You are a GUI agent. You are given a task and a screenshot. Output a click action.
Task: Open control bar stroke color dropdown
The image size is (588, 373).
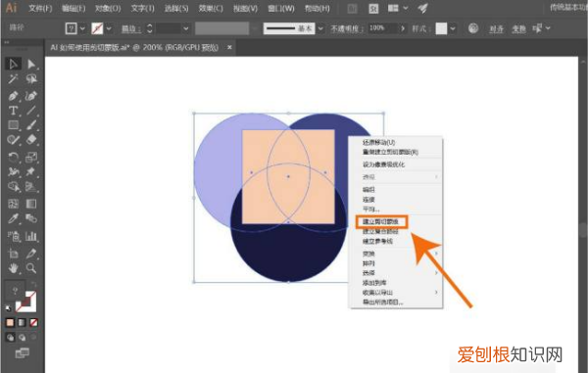coord(109,28)
